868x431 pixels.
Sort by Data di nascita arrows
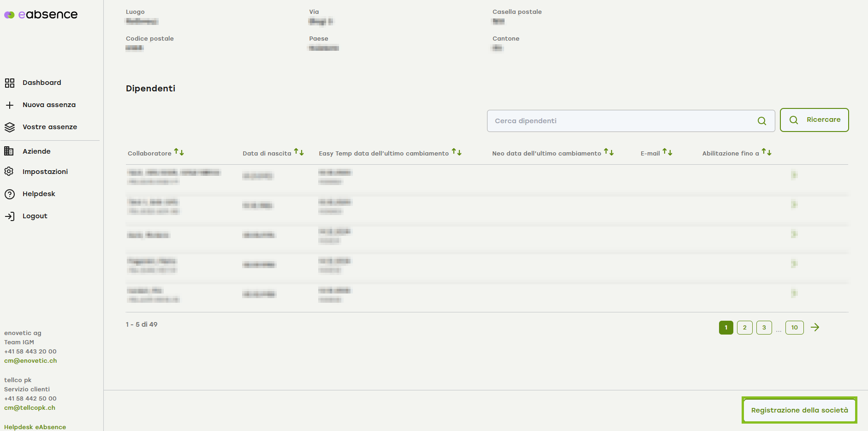[x=299, y=152]
